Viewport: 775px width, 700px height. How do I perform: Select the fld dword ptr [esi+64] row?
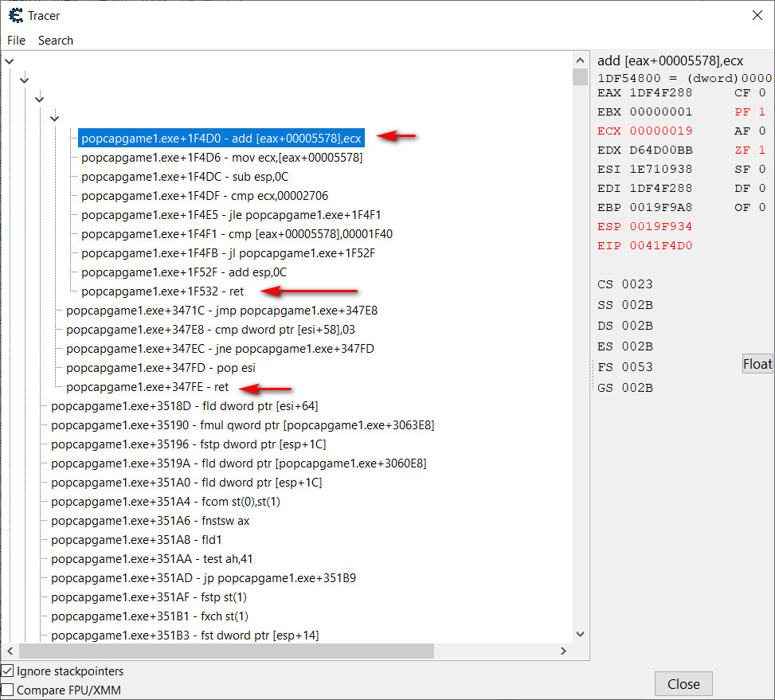[x=184, y=406]
